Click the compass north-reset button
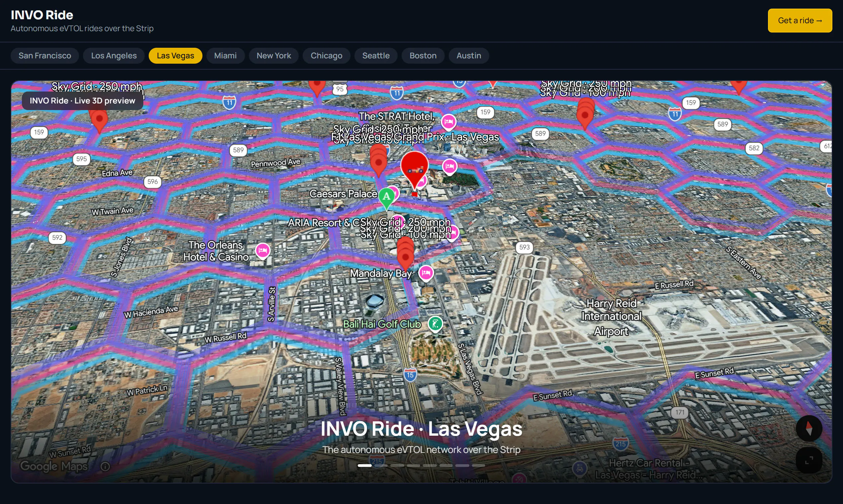Screen dimensions: 843x504 [x=809, y=428]
